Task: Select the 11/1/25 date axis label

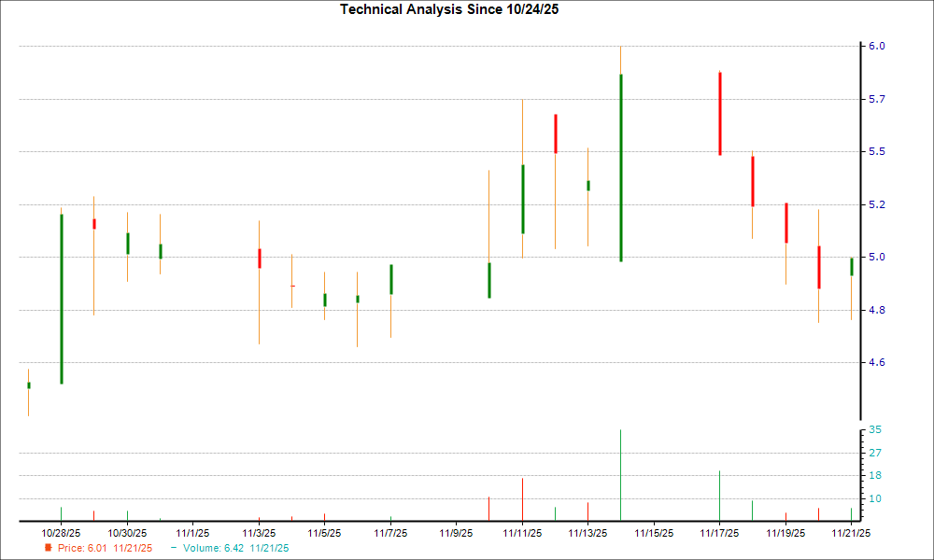Action: click(x=193, y=532)
